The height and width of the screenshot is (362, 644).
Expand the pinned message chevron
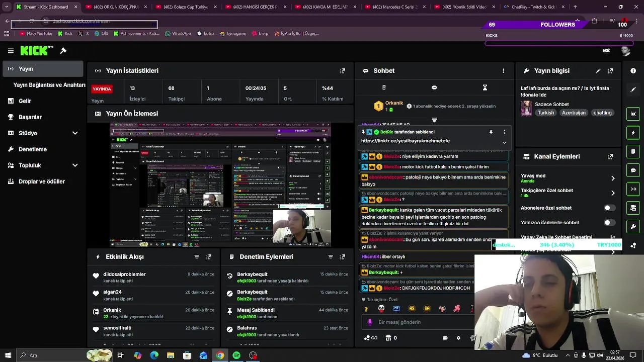(x=504, y=143)
